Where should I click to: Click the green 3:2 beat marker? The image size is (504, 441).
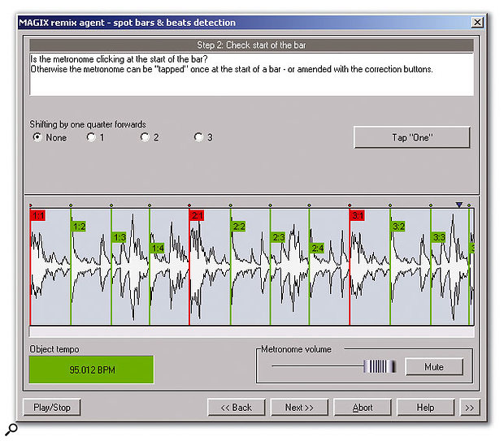(398, 227)
